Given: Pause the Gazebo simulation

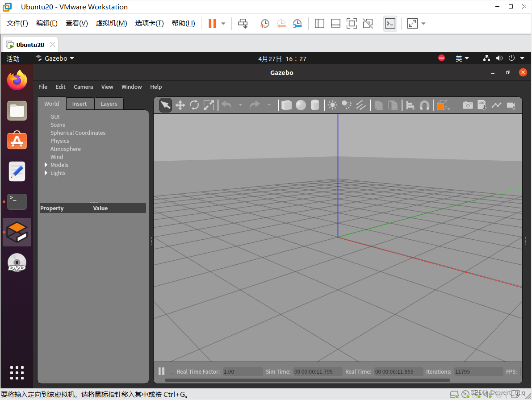Looking at the screenshot, I should pos(162,371).
